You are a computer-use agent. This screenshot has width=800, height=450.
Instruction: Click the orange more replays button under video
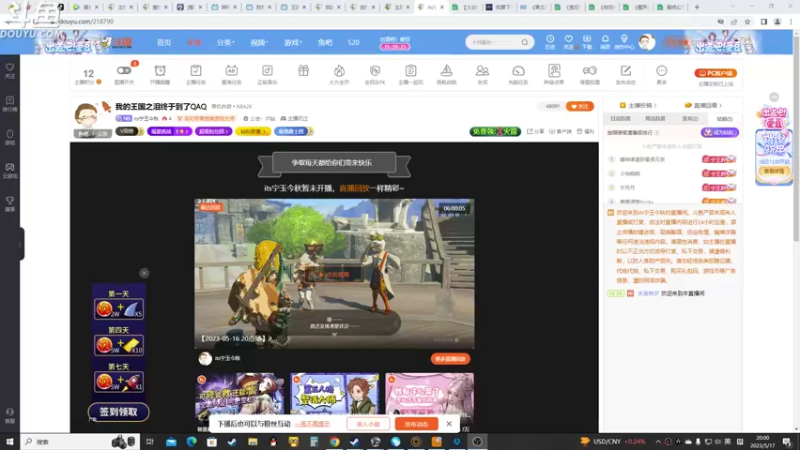(x=450, y=359)
